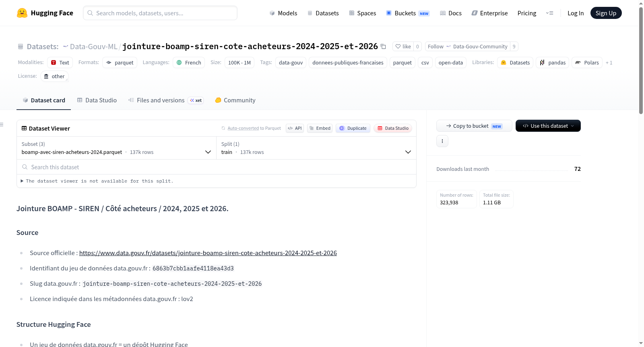Open the Community tab
Screen dimensions: 644x347
235,100
